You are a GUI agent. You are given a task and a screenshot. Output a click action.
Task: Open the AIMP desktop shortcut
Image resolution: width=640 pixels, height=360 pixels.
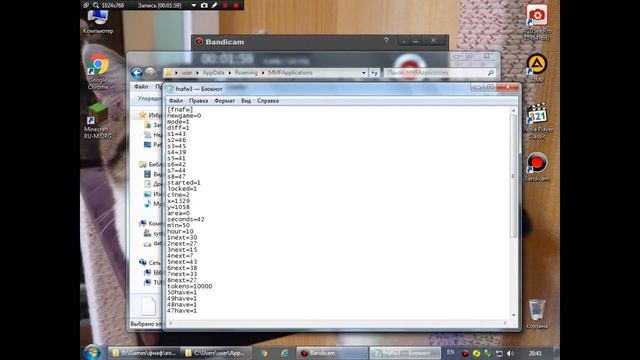[536, 68]
